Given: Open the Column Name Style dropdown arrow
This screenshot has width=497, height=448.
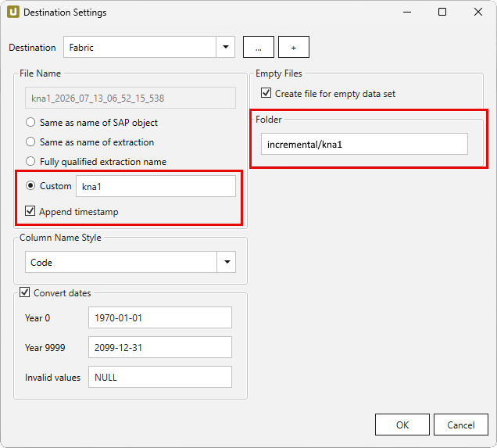Looking at the screenshot, I should 227,262.
